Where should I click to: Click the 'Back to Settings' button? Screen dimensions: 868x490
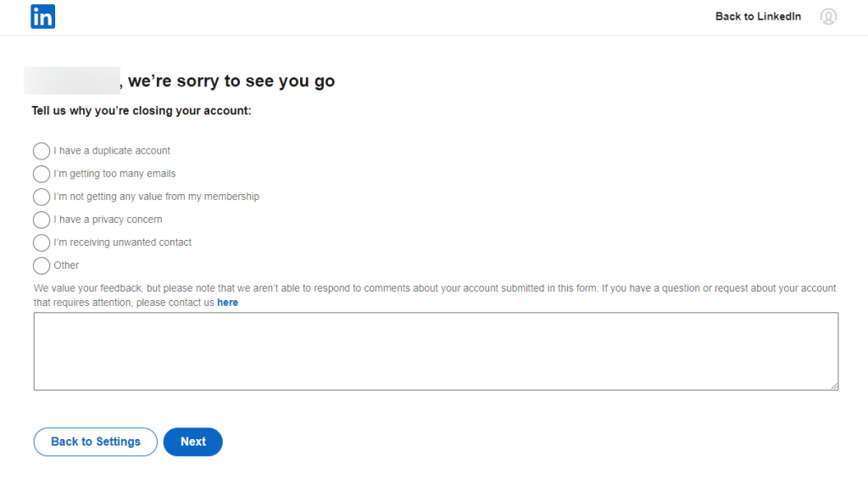(x=95, y=442)
